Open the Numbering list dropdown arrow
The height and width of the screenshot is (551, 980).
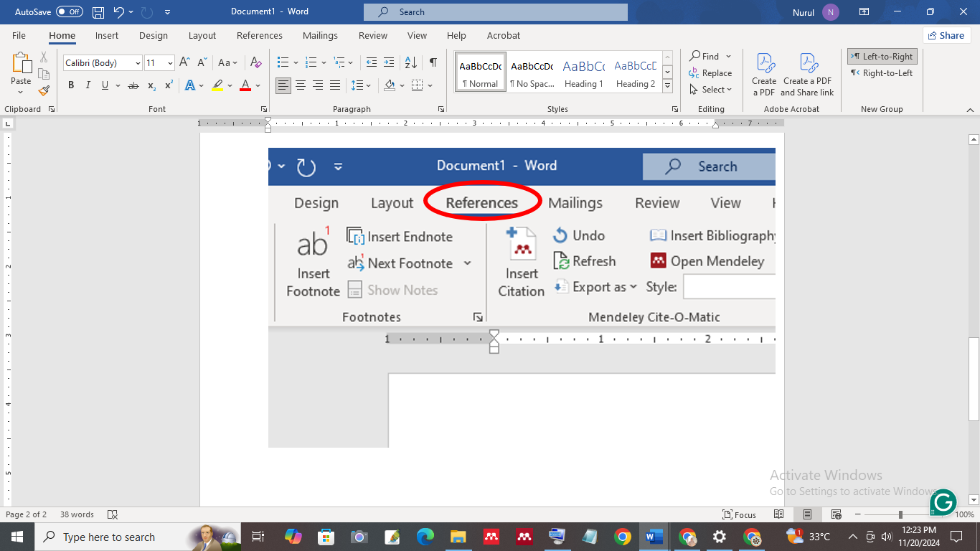click(x=324, y=63)
